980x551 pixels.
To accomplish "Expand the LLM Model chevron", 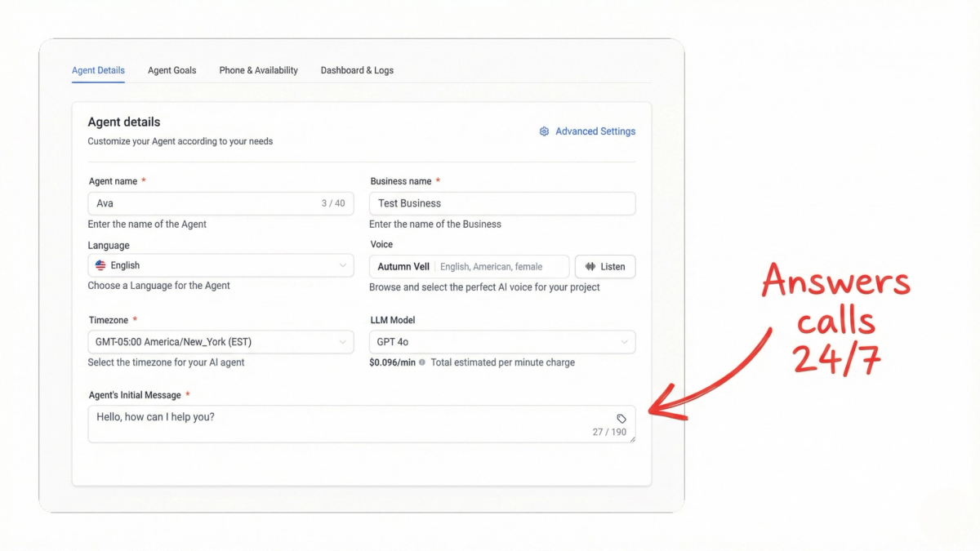I will coord(625,342).
